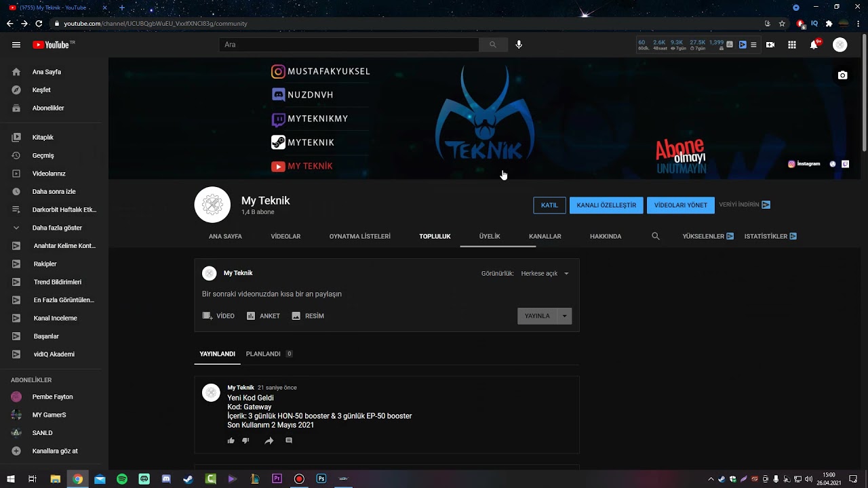The image size is (868, 488).
Task: Open Daha sonra izle sidebar item
Action: coord(54,192)
